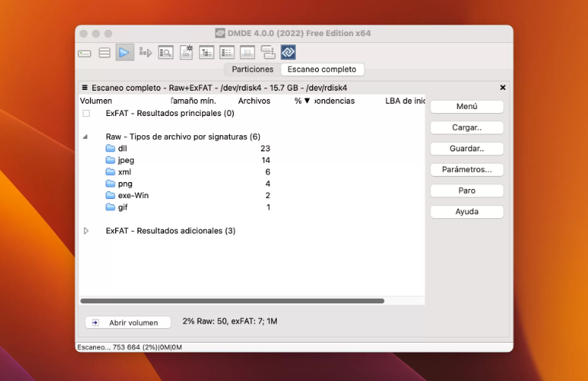Click the Tamaño mín. column header
The width and height of the screenshot is (588, 381).
pos(193,101)
